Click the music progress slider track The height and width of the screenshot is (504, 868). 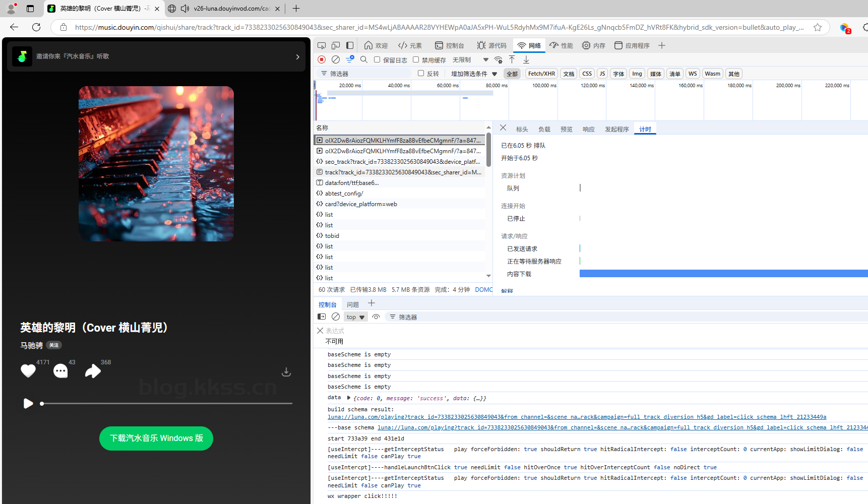(x=166, y=403)
